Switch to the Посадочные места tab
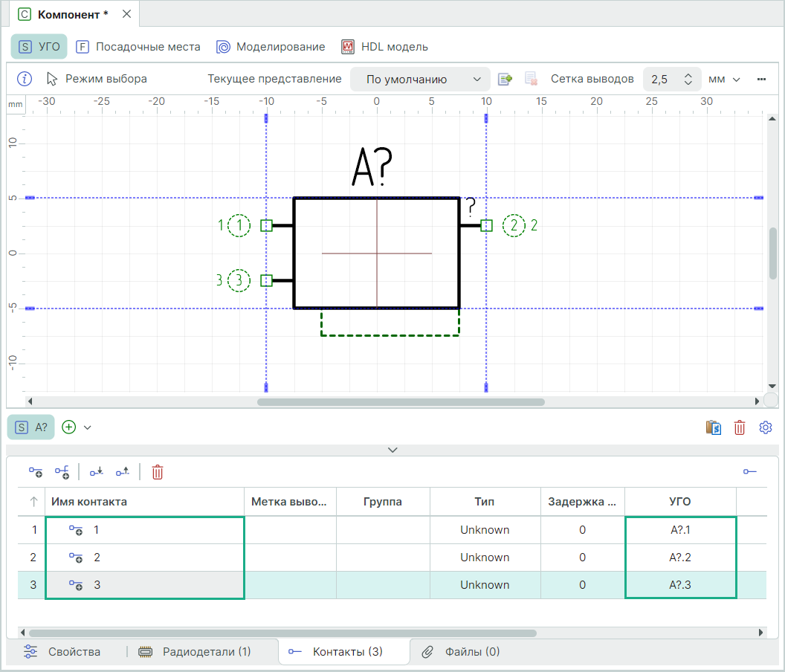The width and height of the screenshot is (785, 672). tap(138, 47)
